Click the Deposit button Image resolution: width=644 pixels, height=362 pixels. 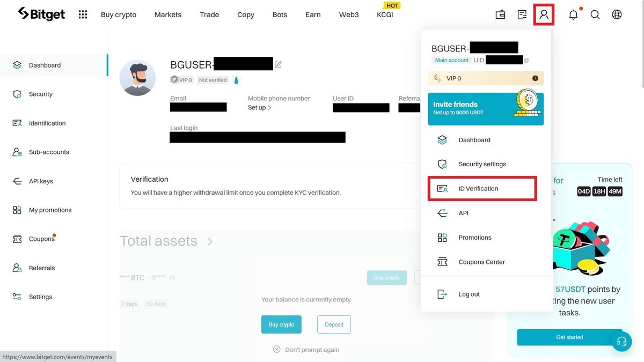click(334, 324)
